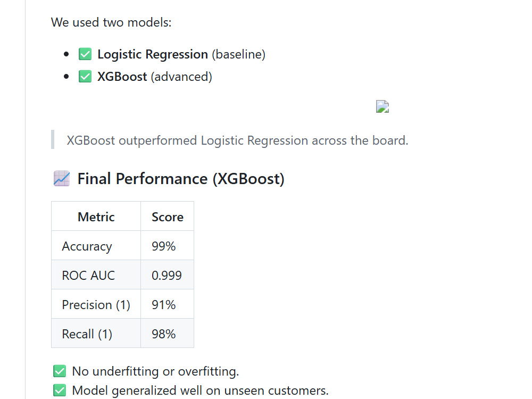Click the Metric column header

[x=96, y=217]
